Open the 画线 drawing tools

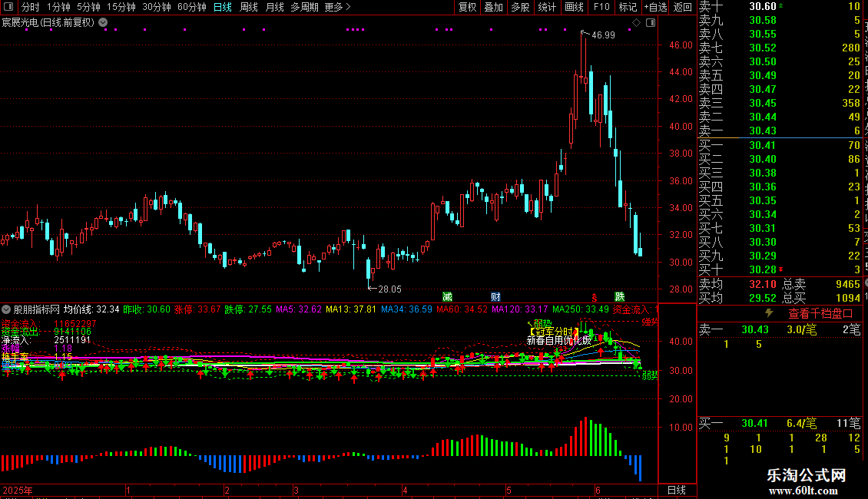(574, 7)
